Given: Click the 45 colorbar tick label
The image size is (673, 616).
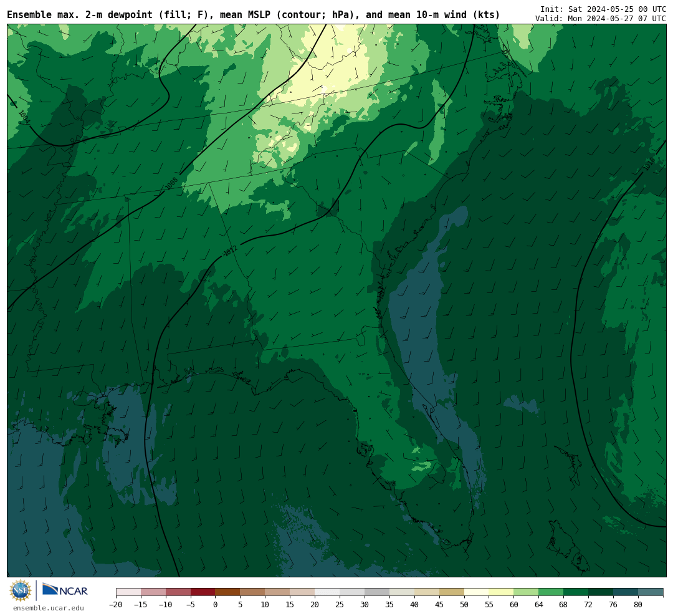Looking at the screenshot, I should pos(439,604).
